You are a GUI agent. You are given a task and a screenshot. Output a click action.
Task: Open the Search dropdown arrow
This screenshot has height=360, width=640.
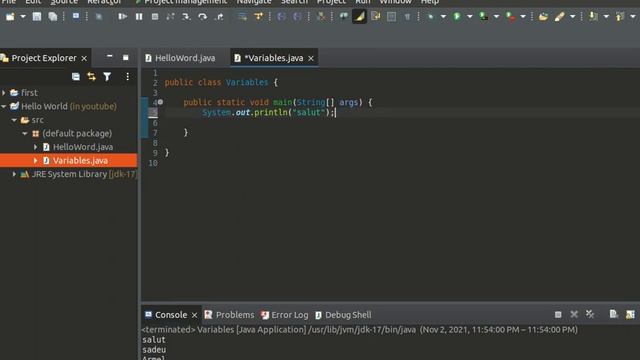tap(573, 17)
